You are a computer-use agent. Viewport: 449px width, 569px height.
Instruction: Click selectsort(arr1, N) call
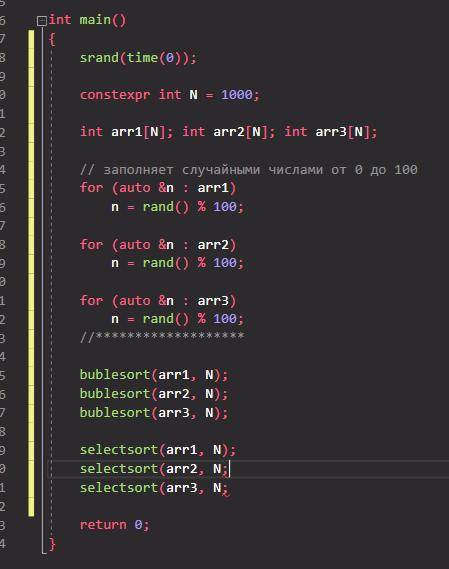click(158, 450)
